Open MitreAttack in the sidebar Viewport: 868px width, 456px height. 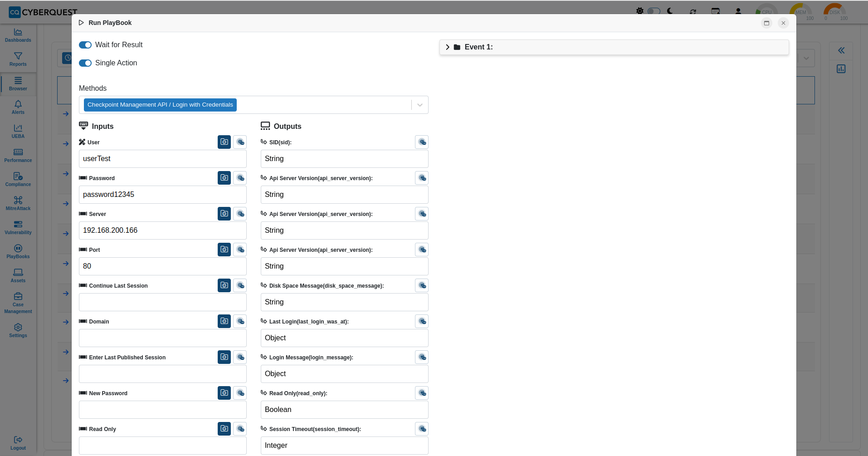[x=18, y=204]
